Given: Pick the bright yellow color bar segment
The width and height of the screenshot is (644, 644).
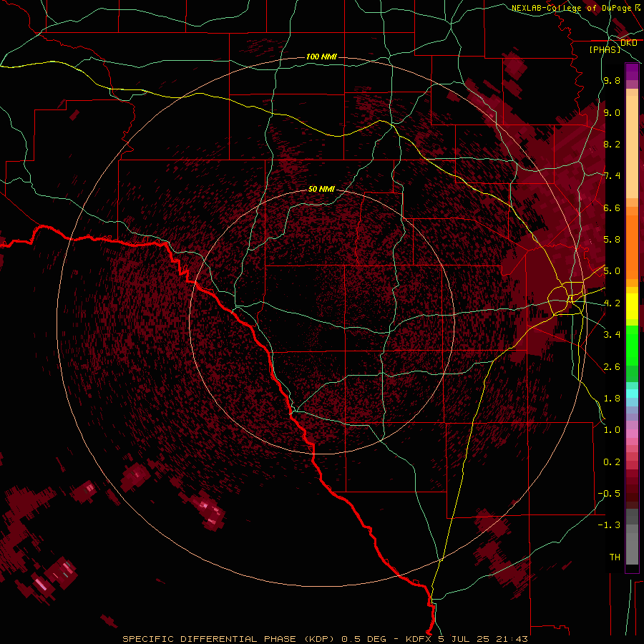Looking at the screenshot, I should (632, 306).
